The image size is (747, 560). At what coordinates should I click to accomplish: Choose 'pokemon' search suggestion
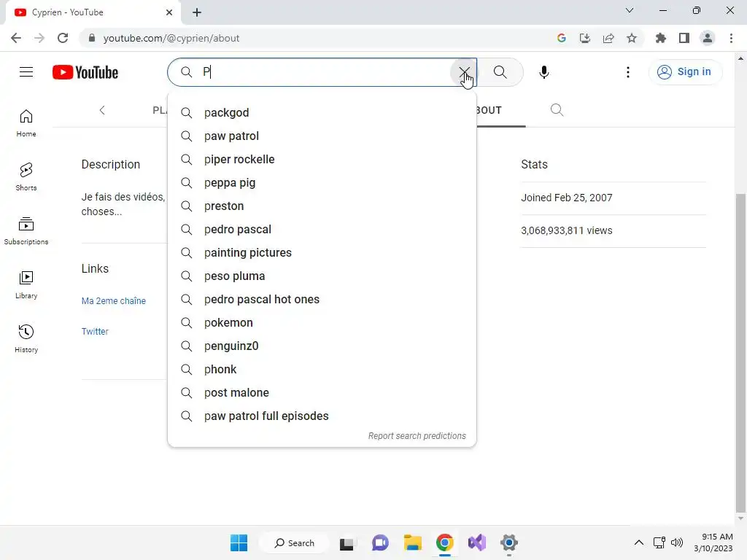(322, 323)
